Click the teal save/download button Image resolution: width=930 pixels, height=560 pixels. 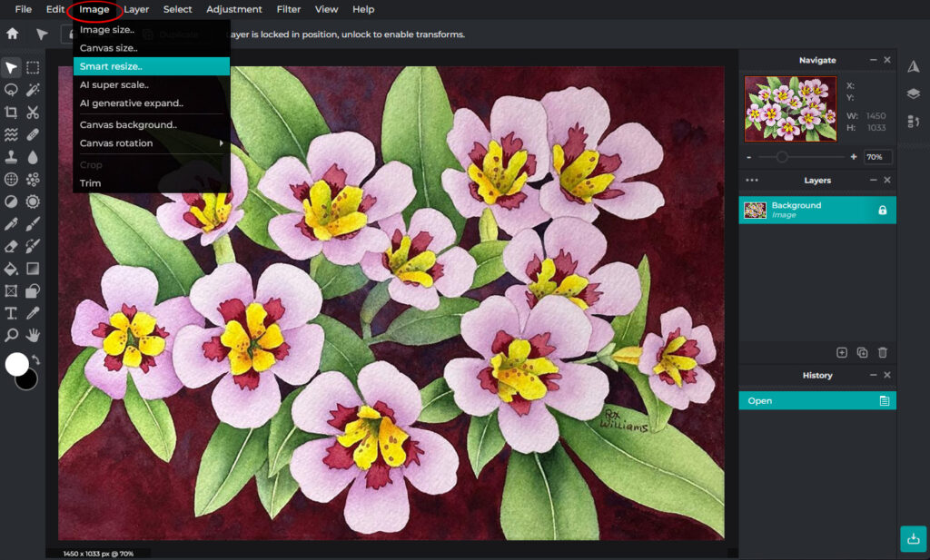point(914,538)
